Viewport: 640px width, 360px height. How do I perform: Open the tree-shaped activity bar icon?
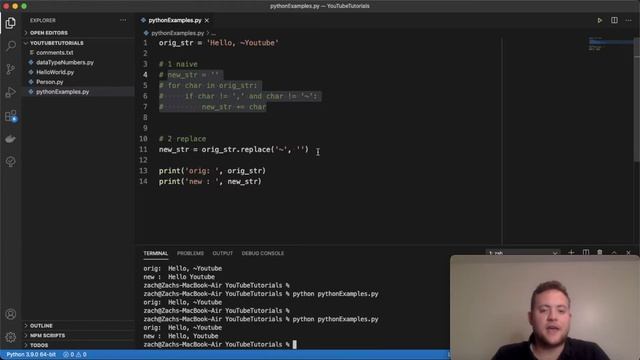[x=11, y=162]
